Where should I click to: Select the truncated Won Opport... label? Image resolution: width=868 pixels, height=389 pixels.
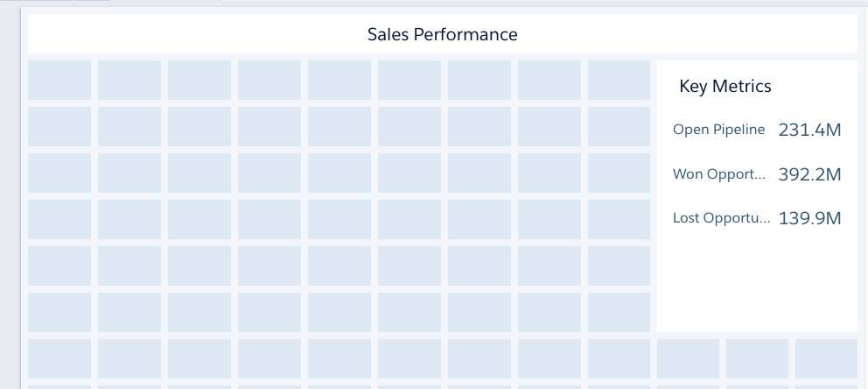point(719,174)
